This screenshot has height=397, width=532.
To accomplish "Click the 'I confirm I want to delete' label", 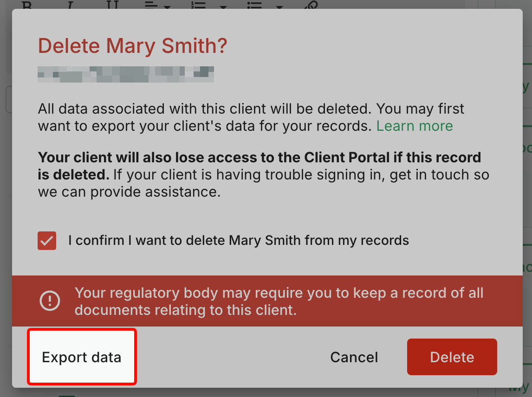I will click(239, 240).
